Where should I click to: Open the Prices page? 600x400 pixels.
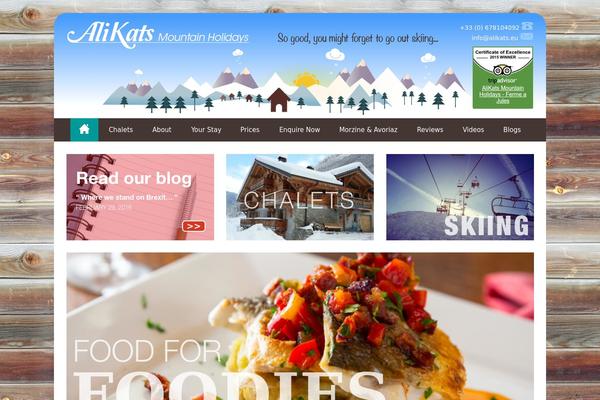pos(250,130)
